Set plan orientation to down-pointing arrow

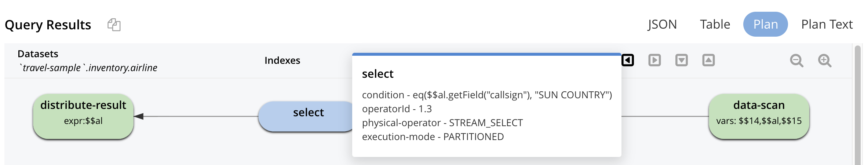coord(682,60)
